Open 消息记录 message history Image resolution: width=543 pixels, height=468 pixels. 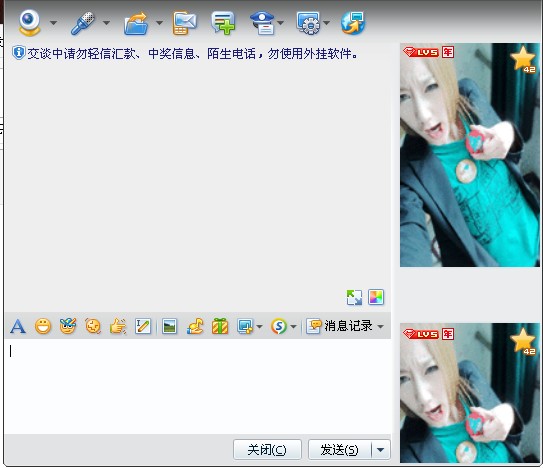(339, 326)
